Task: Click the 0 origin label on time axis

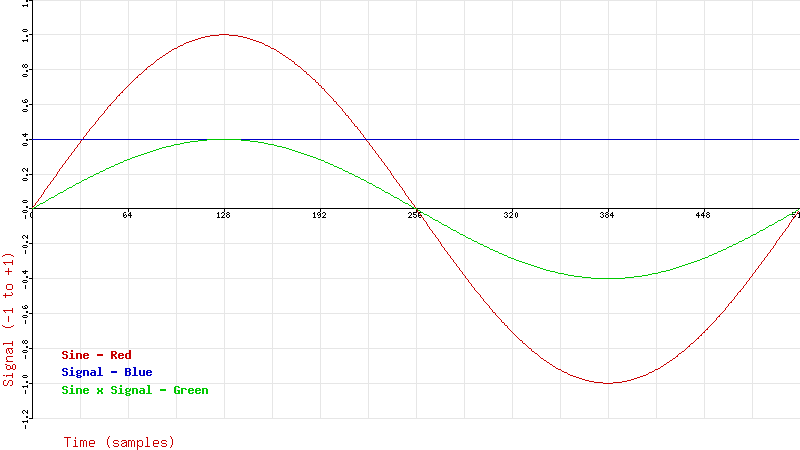Action: (32, 213)
